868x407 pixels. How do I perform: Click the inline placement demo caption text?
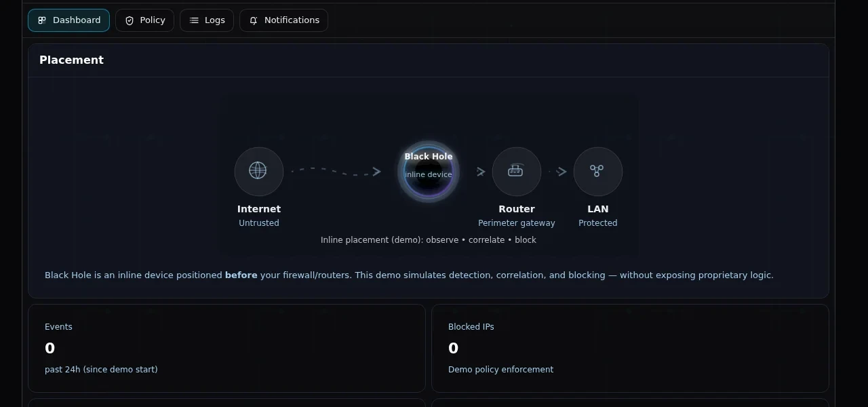pyautogui.click(x=428, y=239)
